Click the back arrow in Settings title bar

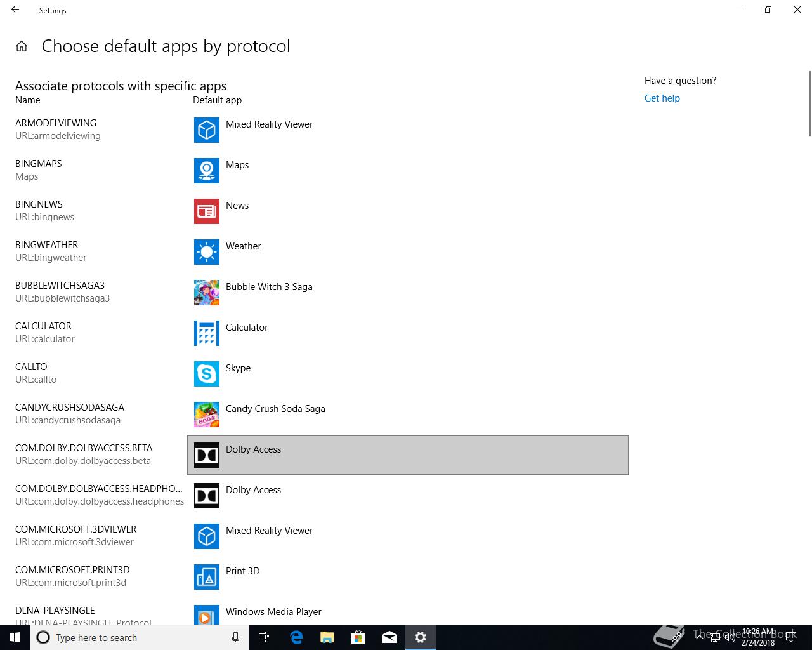pos(15,10)
